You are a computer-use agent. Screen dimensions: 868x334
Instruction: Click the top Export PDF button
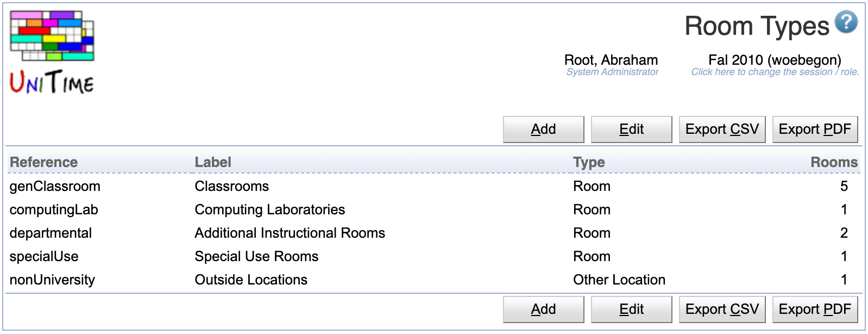tap(814, 129)
